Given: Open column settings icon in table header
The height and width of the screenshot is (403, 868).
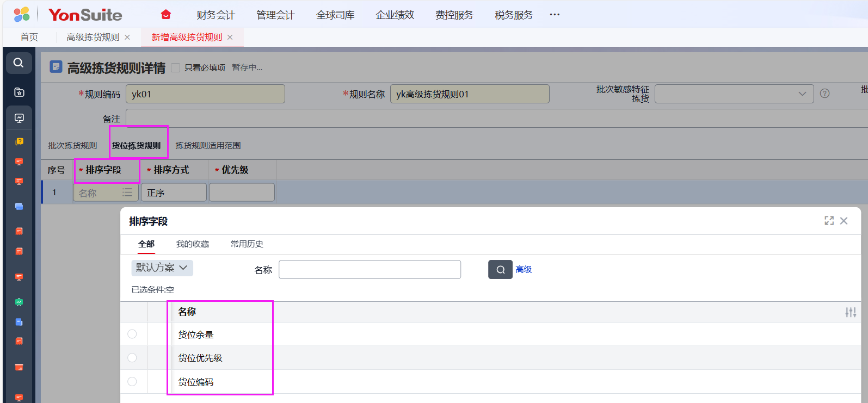Looking at the screenshot, I should pyautogui.click(x=850, y=312).
